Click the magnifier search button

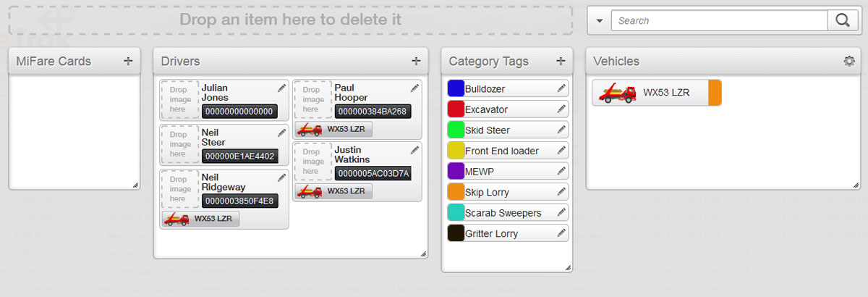(841, 20)
